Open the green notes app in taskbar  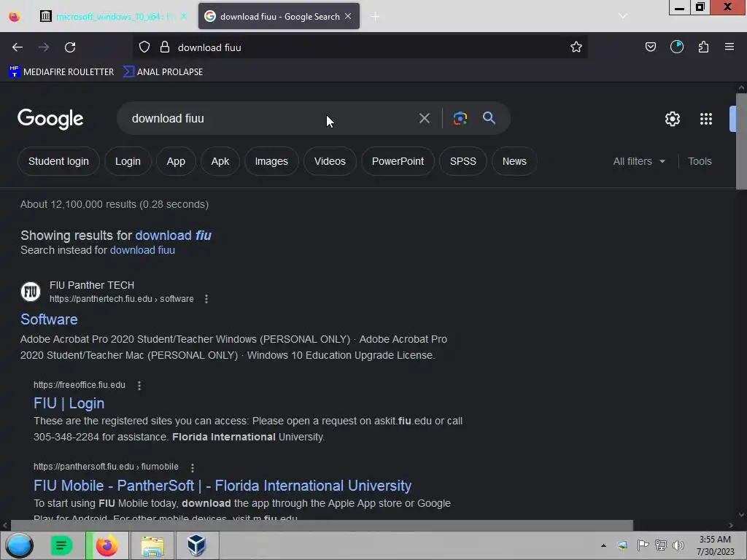tap(61, 545)
